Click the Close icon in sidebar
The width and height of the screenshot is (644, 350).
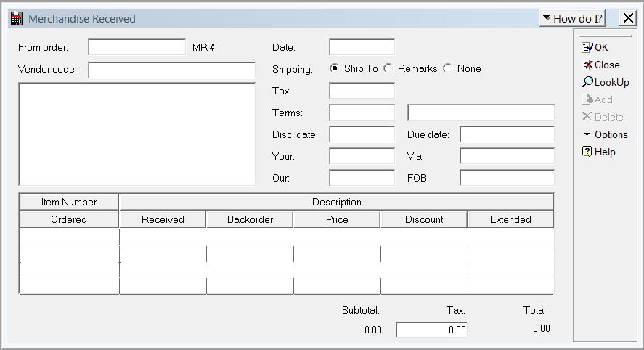[588, 65]
